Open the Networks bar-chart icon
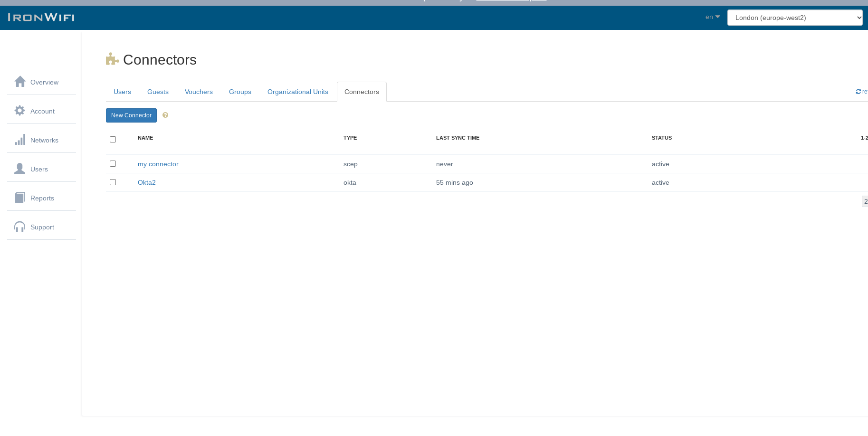Viewport: 868px width, 436px height. (x=20, y=139)
